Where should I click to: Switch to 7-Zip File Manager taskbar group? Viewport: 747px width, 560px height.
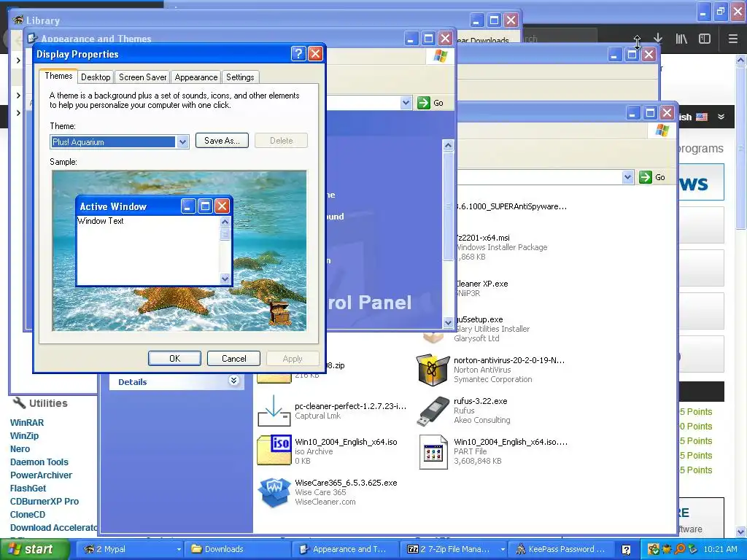point(454,549)
